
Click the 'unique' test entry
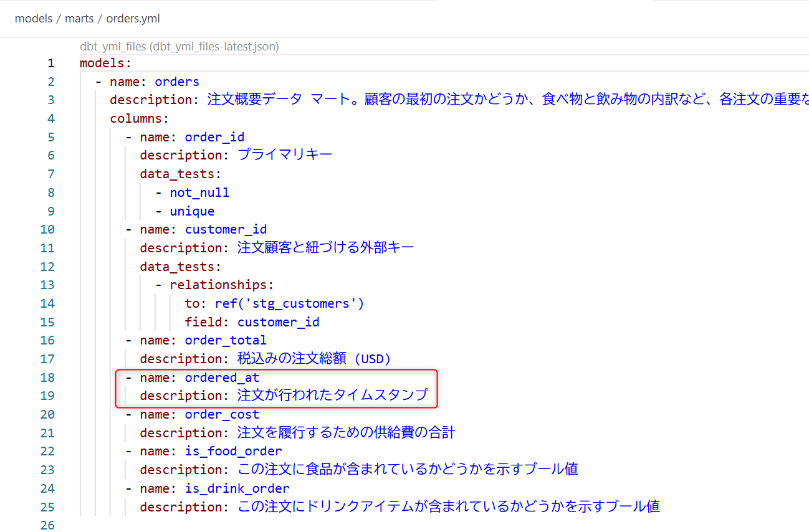tap(192, 211)
